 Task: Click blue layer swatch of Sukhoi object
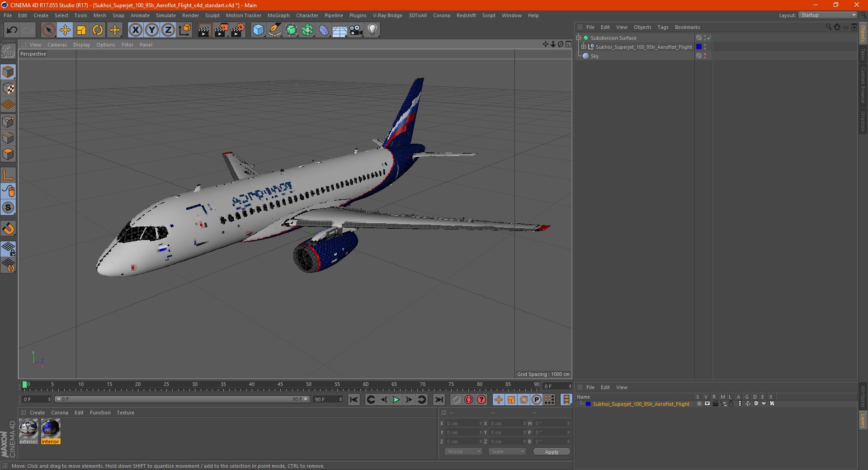coord(699,47)
